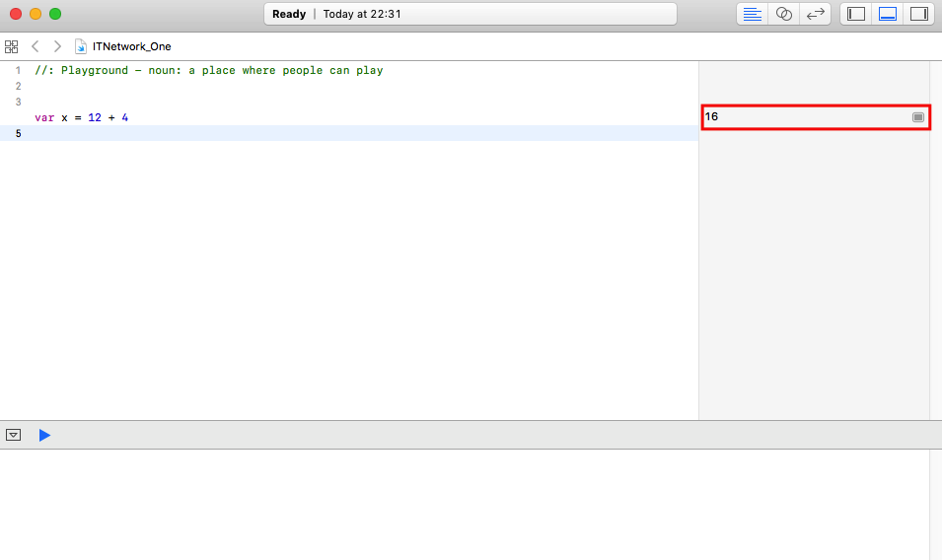This screenshot has height=560, width=942.
Task: Place cursor on the var x line
Action: 348,117
